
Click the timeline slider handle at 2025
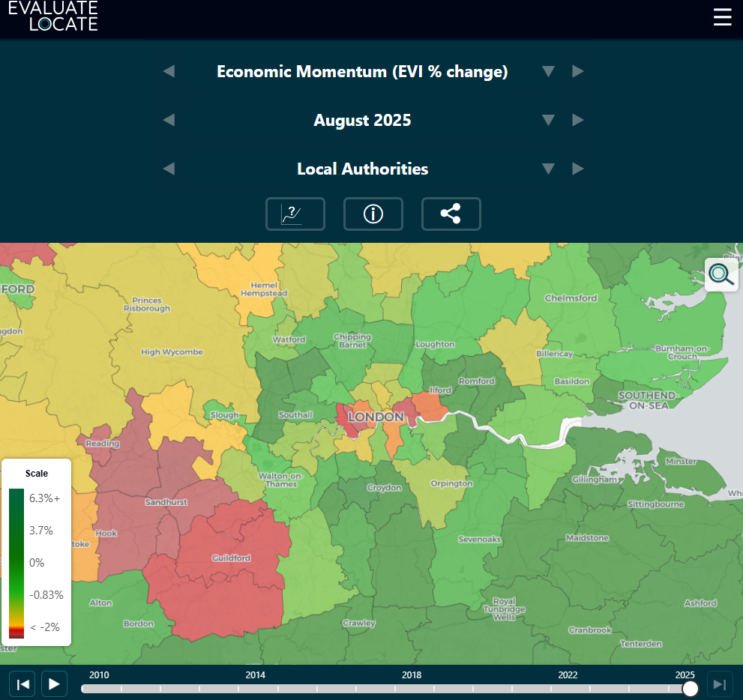(x=691, y=688)
